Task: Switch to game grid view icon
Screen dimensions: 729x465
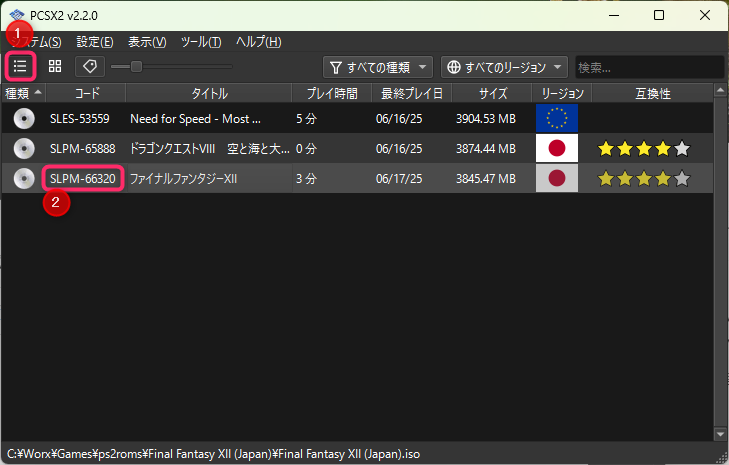Action: coord(55,66)
